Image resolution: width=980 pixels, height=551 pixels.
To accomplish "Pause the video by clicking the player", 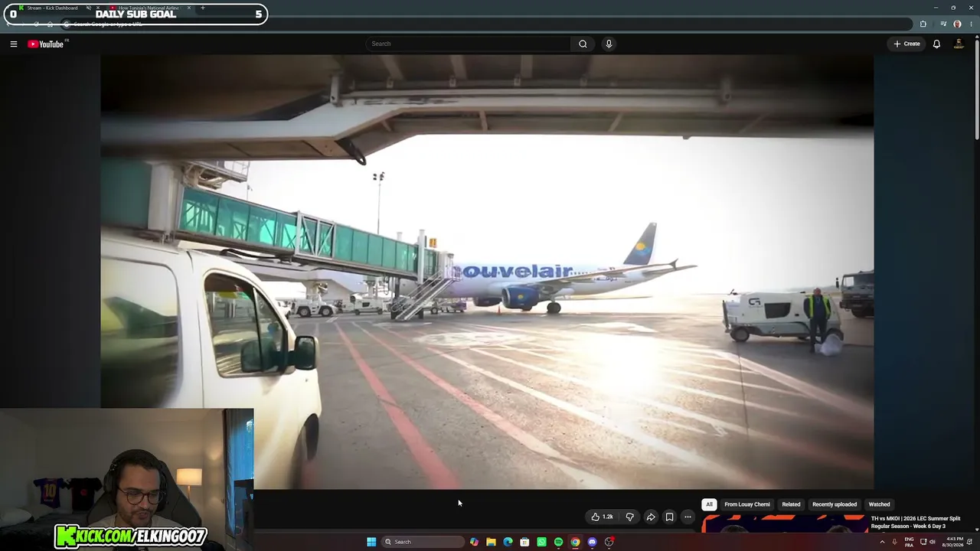I will tap(487, 272).
